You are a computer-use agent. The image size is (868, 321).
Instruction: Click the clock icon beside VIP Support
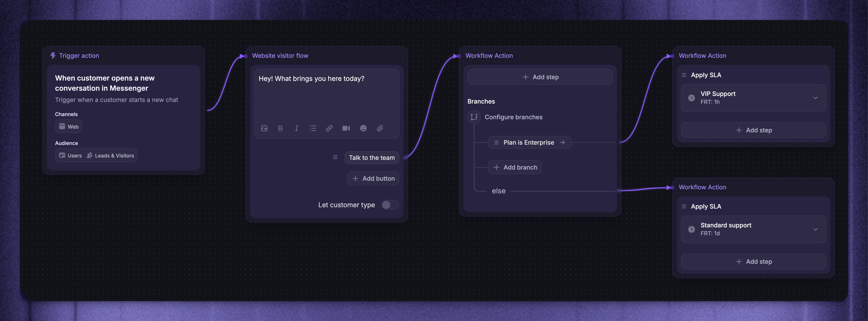click(x=691, y=98)
